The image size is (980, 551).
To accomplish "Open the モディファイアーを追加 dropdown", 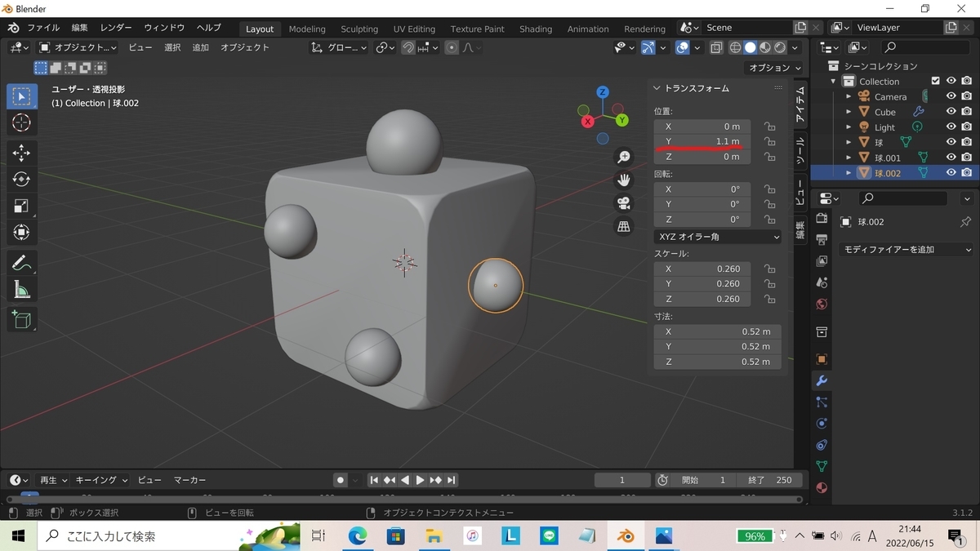I will [906, 250].
